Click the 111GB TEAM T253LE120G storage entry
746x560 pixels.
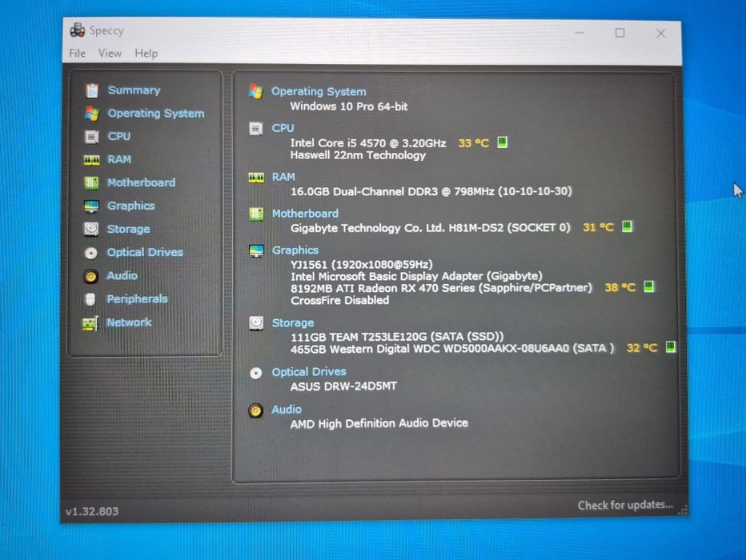(397, 337)
